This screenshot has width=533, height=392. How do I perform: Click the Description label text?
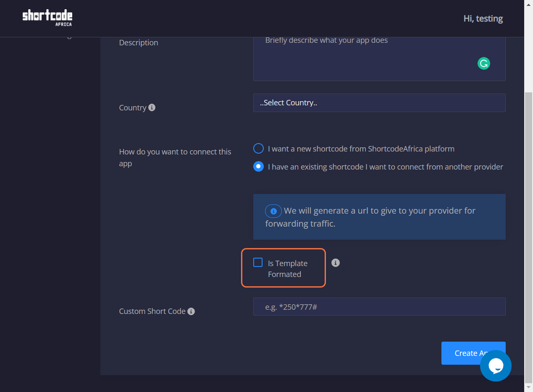(139, 42)
